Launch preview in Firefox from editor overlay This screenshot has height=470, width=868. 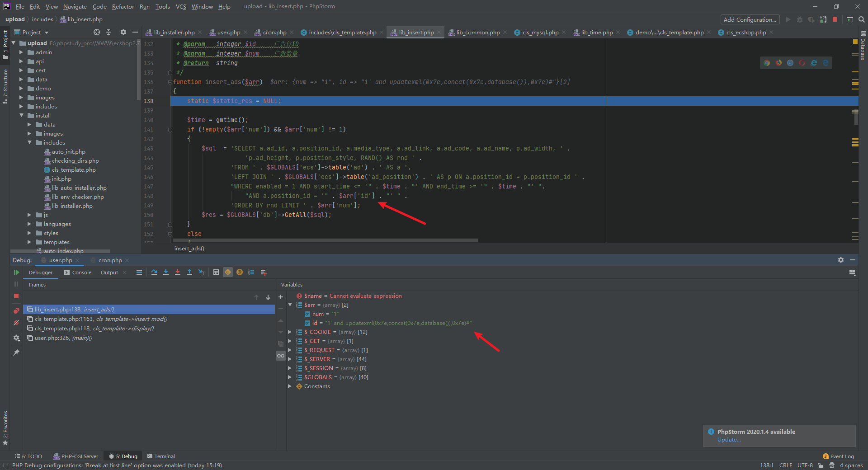pyautogui.click(x=778, y=63)
